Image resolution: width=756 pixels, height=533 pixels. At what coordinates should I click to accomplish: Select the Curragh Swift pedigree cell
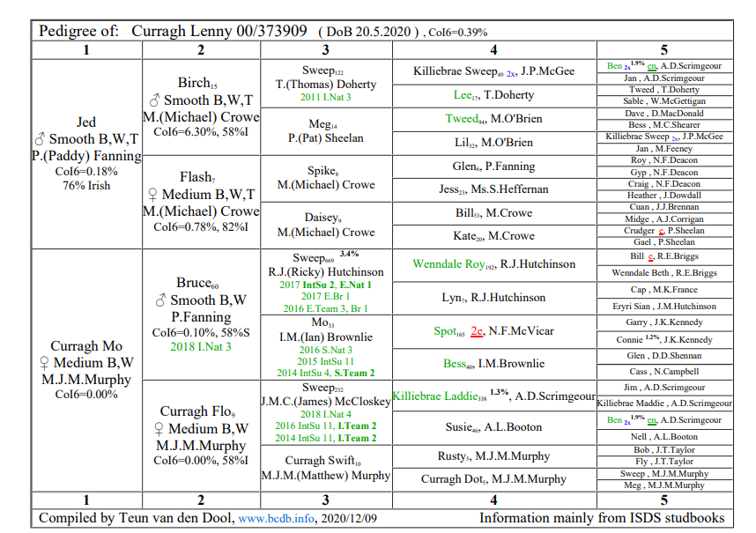coord(326,468)
